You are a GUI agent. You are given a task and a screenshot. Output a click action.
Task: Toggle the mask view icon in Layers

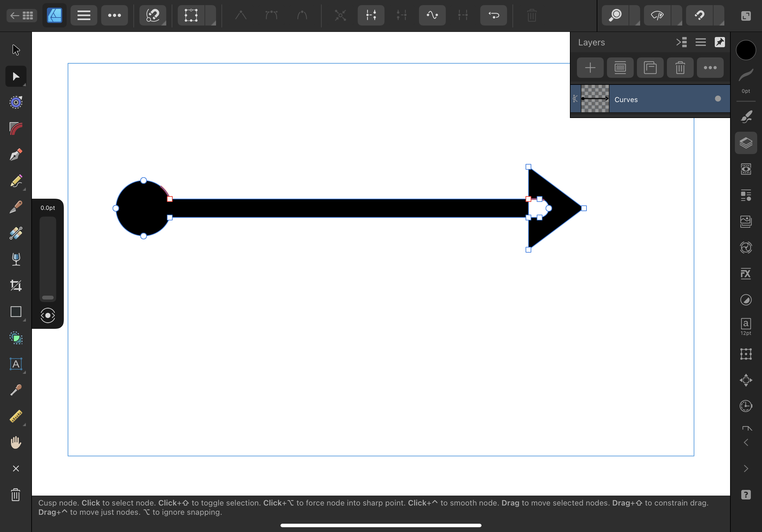[620, 68]
